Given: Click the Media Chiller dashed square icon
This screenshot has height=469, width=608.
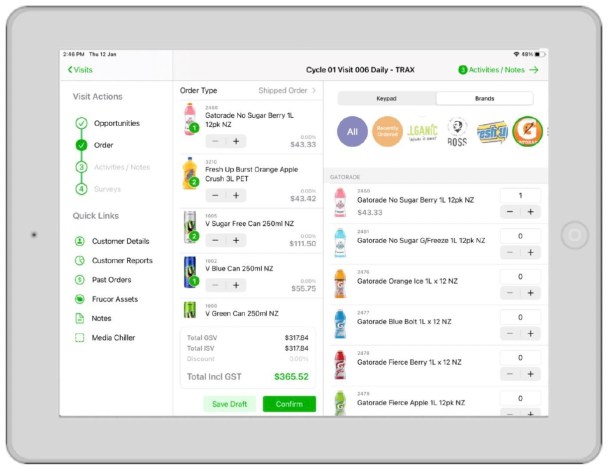Looking at the screenshot, I should point(79,338).
